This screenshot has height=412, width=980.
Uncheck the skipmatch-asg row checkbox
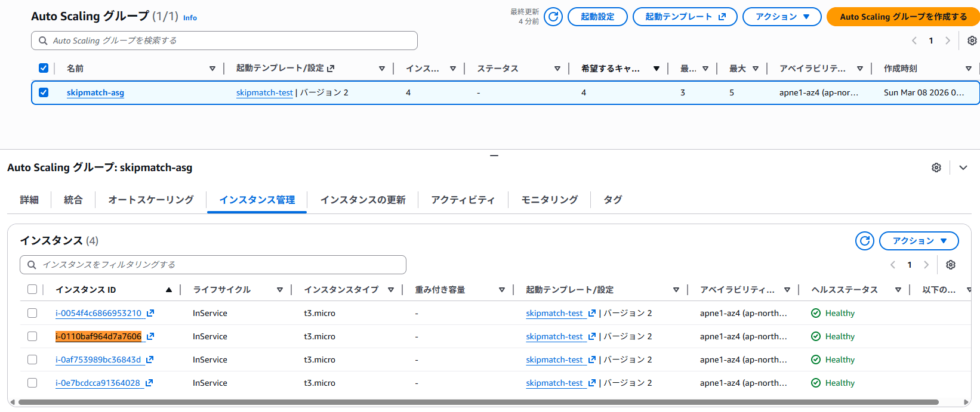coord(44,92)
